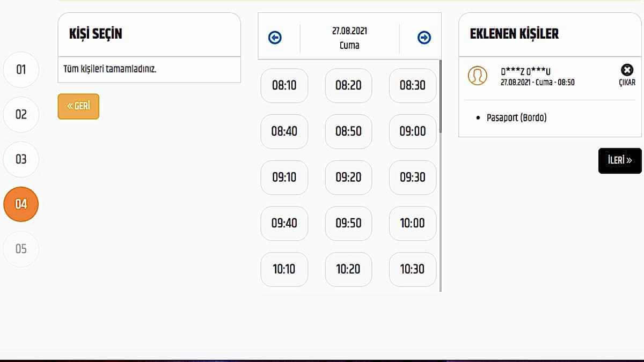The image size is (644, 362).
Task: Pick the 09:30 time slot
Action: pyautogui.click(x=412, y=178)
